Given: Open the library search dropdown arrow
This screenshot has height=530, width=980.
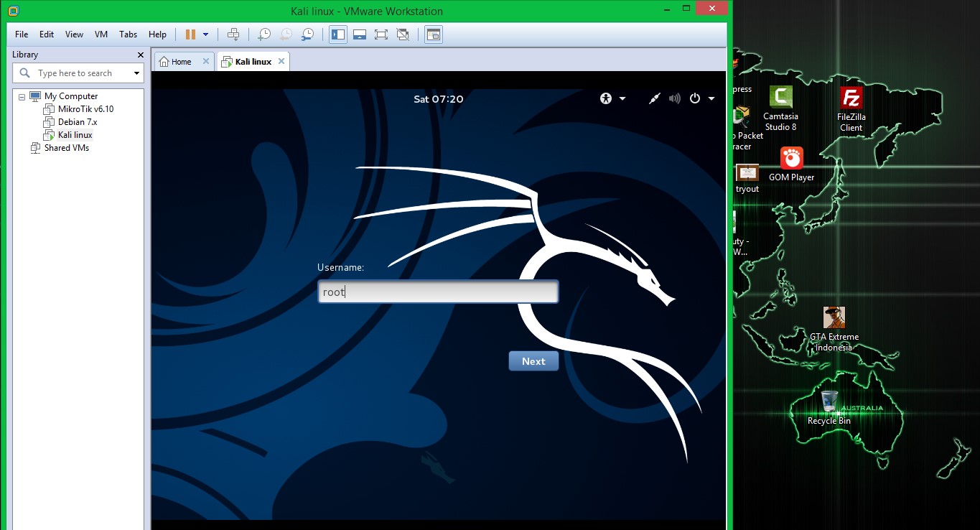Looking at the screenshot, I should point(136,73).
